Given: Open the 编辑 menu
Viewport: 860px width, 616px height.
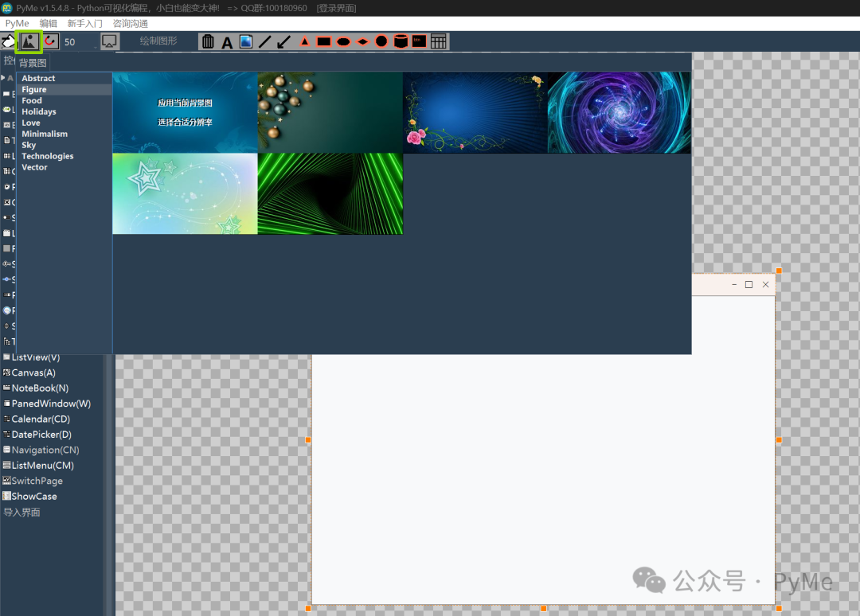Looking at the screenshot, I should (x=49, y=24).
